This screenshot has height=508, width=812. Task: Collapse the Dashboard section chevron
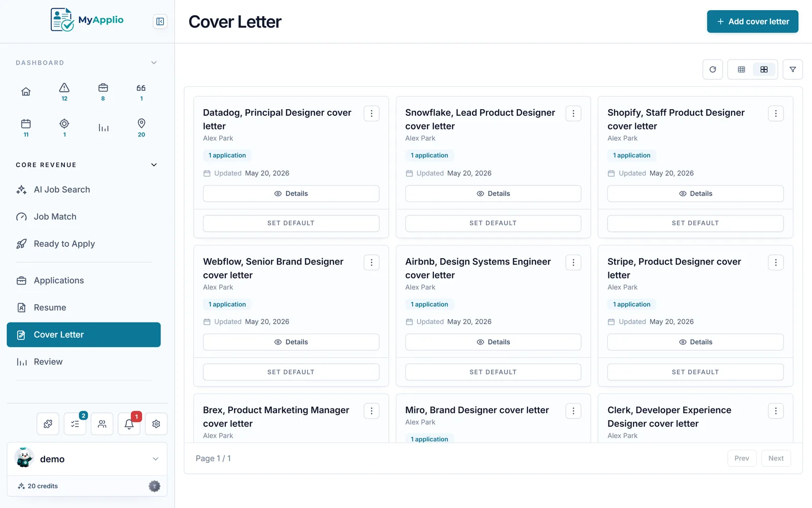coord(154,62)
